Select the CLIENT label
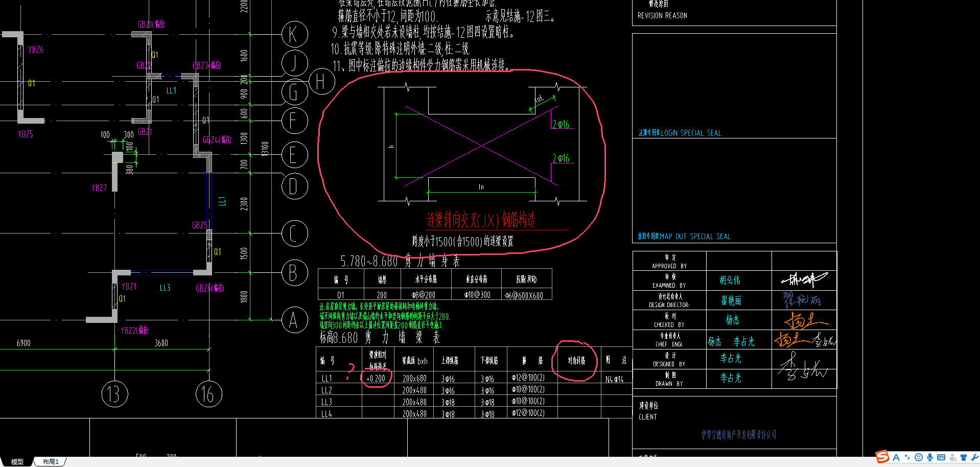 648,417
